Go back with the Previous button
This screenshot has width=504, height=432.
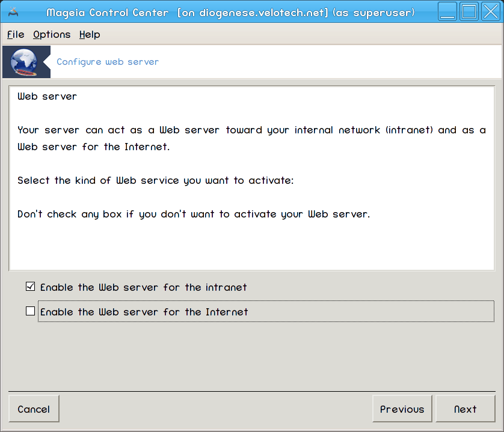tap(402, 409)
